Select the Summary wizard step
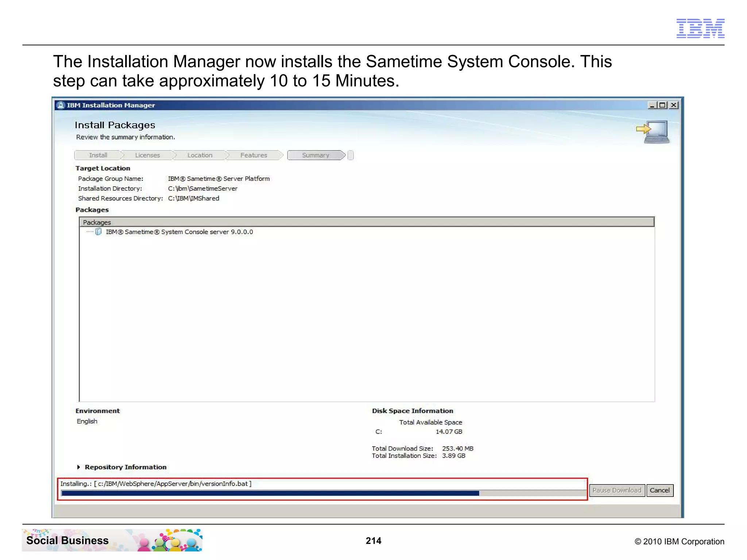The image size is (747, 560). tap(316, 155)
